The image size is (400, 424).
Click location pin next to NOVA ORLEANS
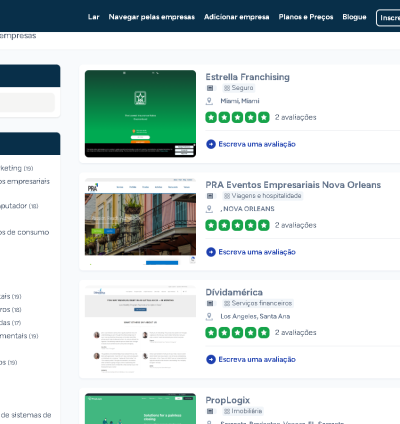point(209,209)
